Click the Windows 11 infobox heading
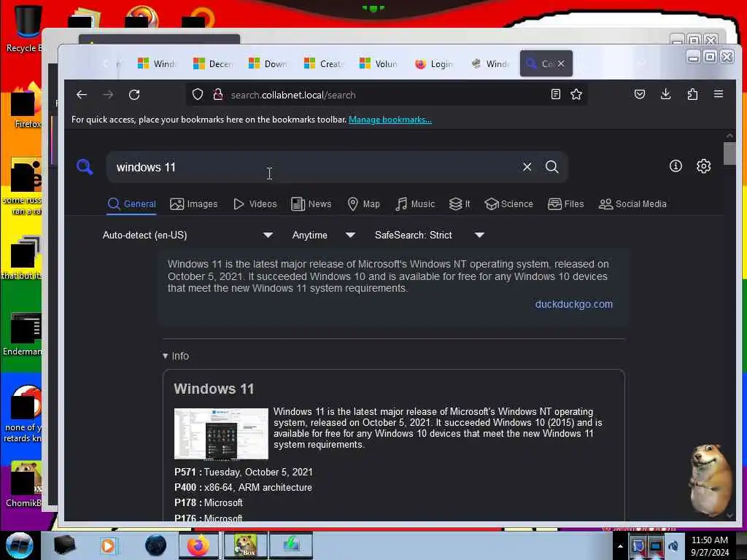This screenshot has height=560, width=747. 214,389
